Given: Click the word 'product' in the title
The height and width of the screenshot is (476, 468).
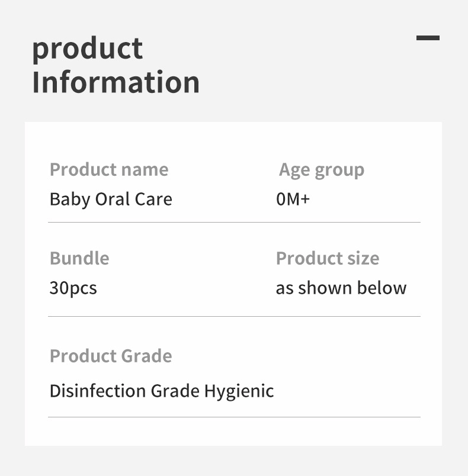Looking at the screenshot, I should pos(87,49).
